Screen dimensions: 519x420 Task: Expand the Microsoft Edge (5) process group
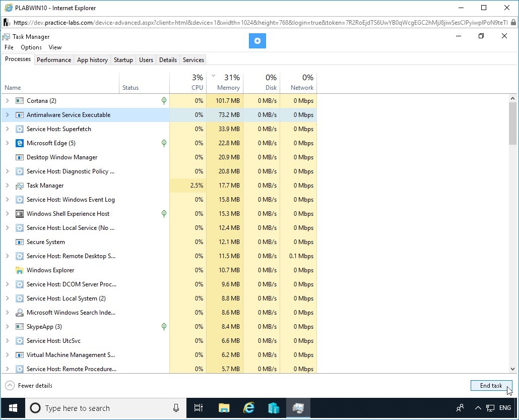point(7,143)
